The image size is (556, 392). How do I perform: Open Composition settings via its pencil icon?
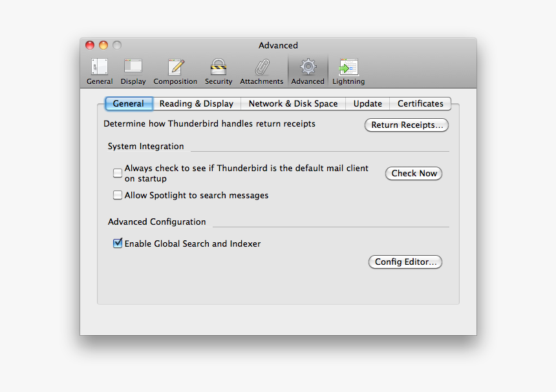click(x=175, y=70)
